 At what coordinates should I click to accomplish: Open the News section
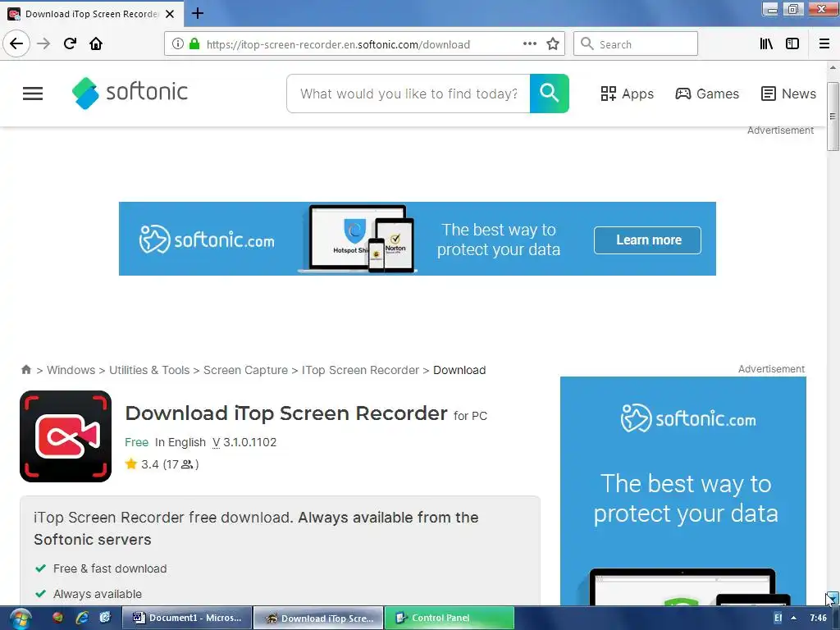click(788, 94)
